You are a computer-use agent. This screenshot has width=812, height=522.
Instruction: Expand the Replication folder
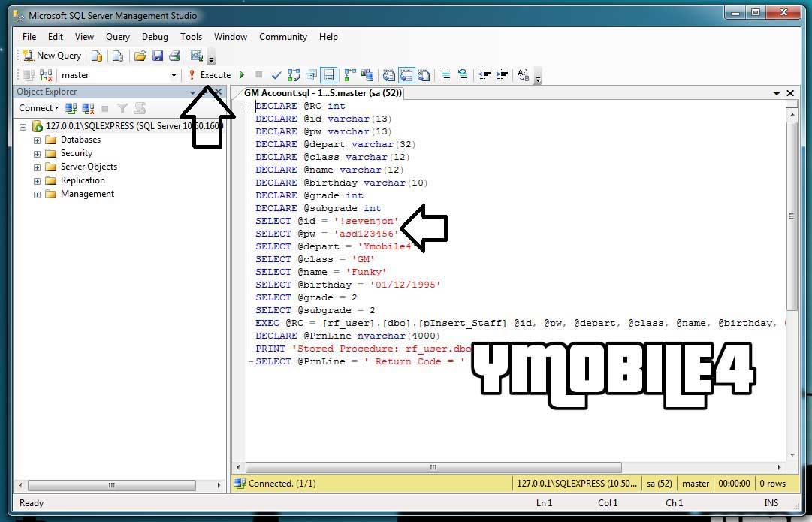tap(37, 181)
